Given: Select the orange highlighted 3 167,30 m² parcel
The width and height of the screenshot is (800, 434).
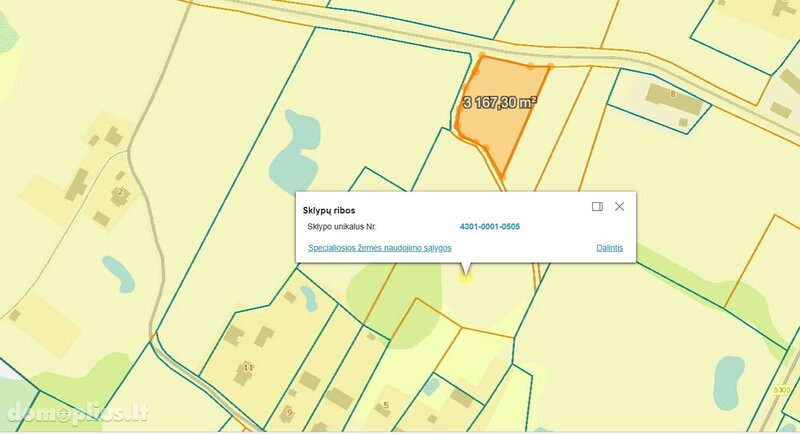Looking at the screenshot, I should tap(500, 115).
